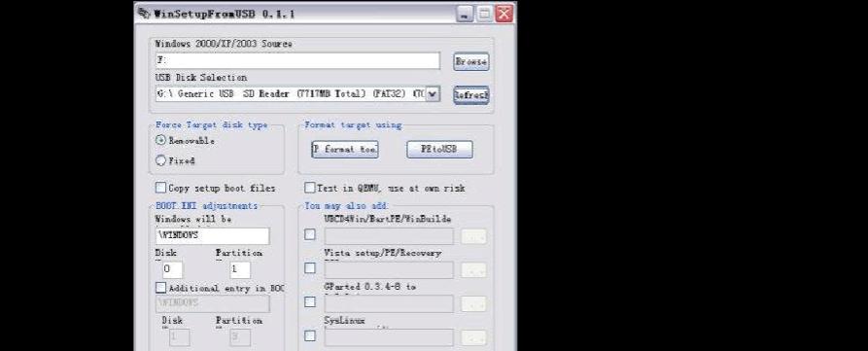Click the WinSetupFromUSB title bar icon
The image size is (868, 351).
(x=144, y=13)
